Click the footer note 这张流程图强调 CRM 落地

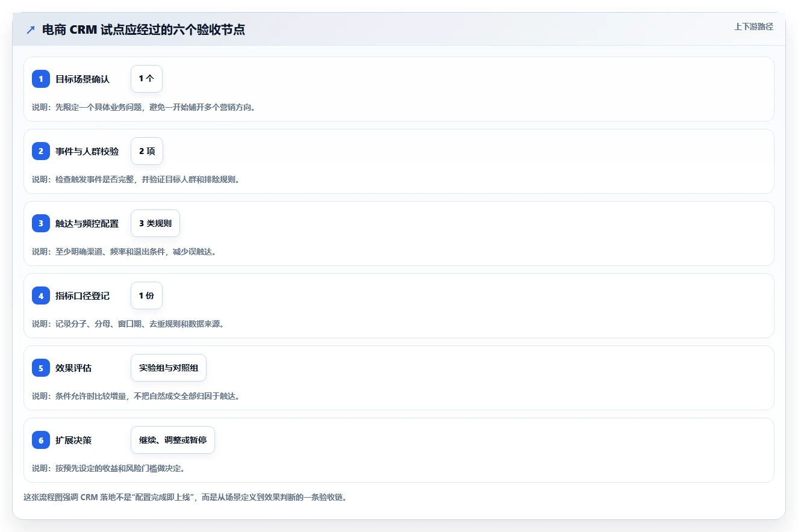185,498
